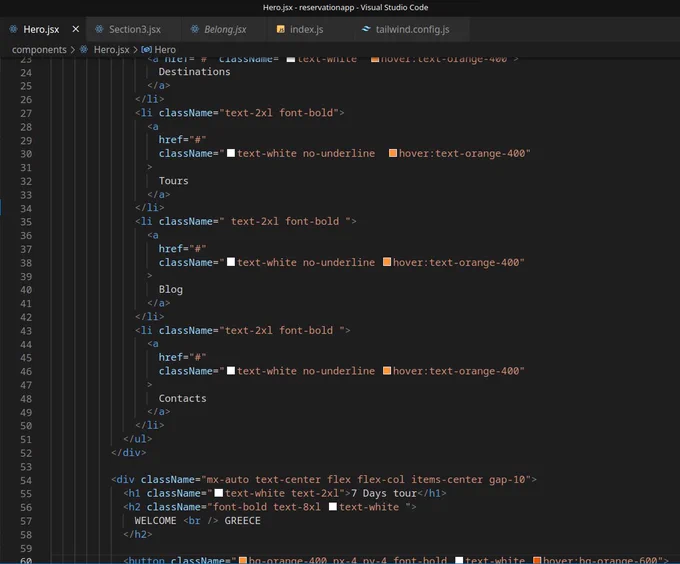Viewport: 680px width, 564px height.
Task: Select the components breadcrumb
Action: [x=39, y=50]
